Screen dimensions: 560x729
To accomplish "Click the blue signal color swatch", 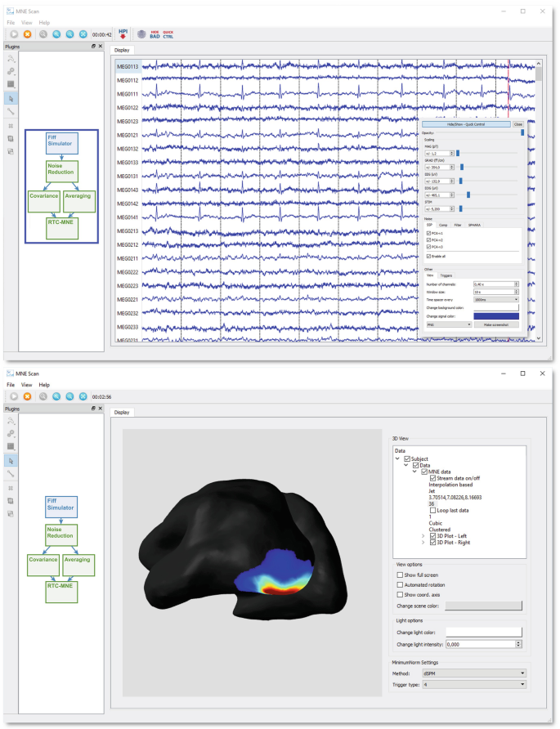I will (x=496, y=315).
